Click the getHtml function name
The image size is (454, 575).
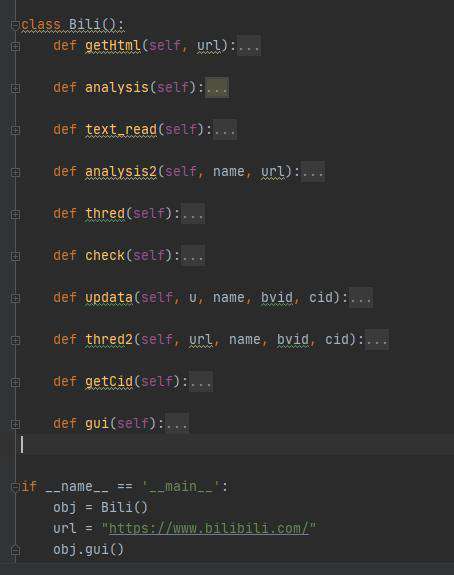[113, 46]
